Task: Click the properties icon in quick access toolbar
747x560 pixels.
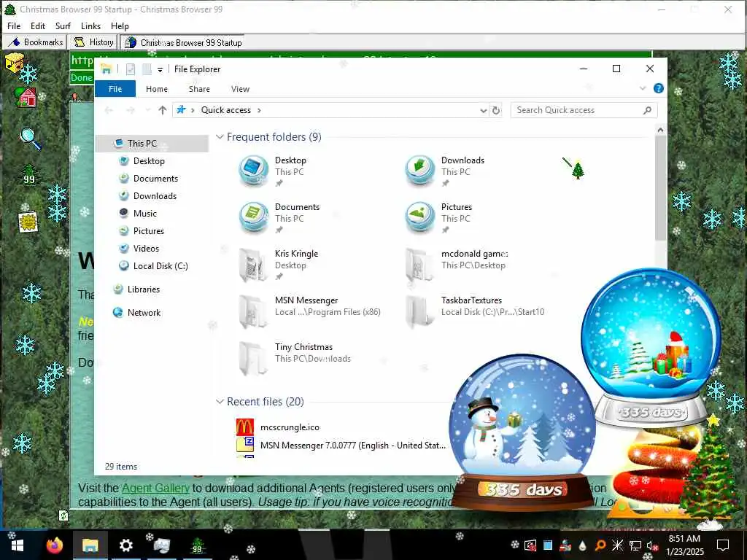Action: tap(130, 69)
